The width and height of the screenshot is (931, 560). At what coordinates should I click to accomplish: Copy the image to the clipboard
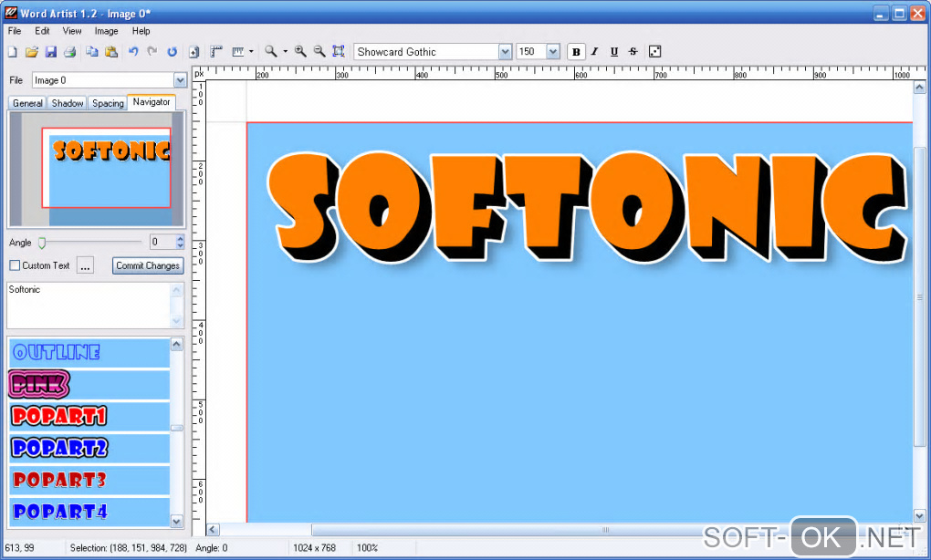pos(92,52)
